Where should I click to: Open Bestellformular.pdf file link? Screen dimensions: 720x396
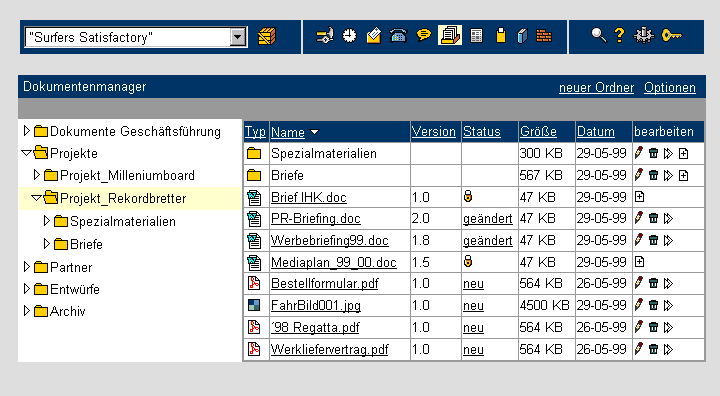(325, 283)
